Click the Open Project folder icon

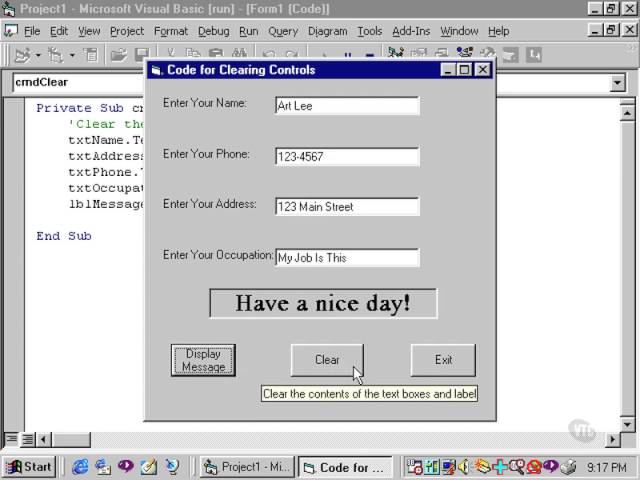click(118, 55)
